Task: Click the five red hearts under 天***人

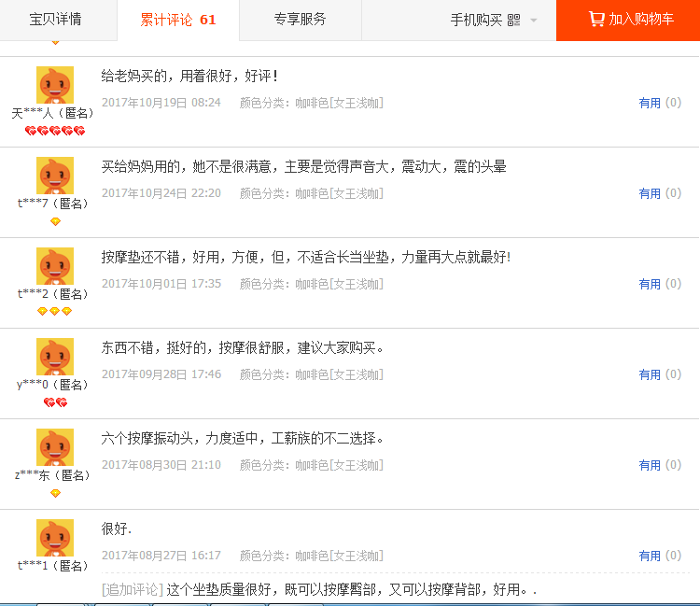Action: pos(55,131)
